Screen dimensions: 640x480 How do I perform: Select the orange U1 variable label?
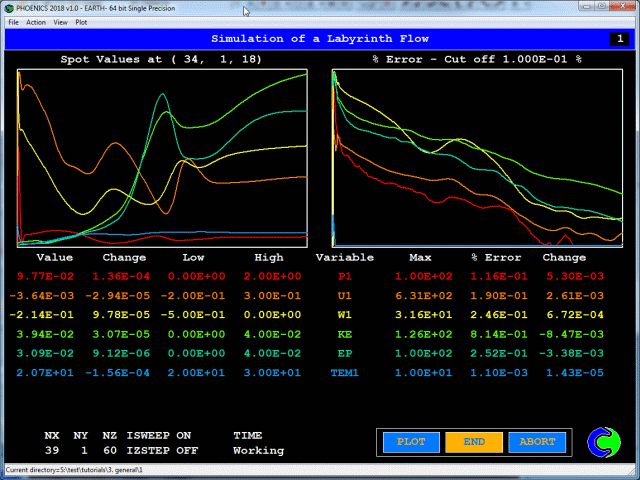click(x=346, y=295)
